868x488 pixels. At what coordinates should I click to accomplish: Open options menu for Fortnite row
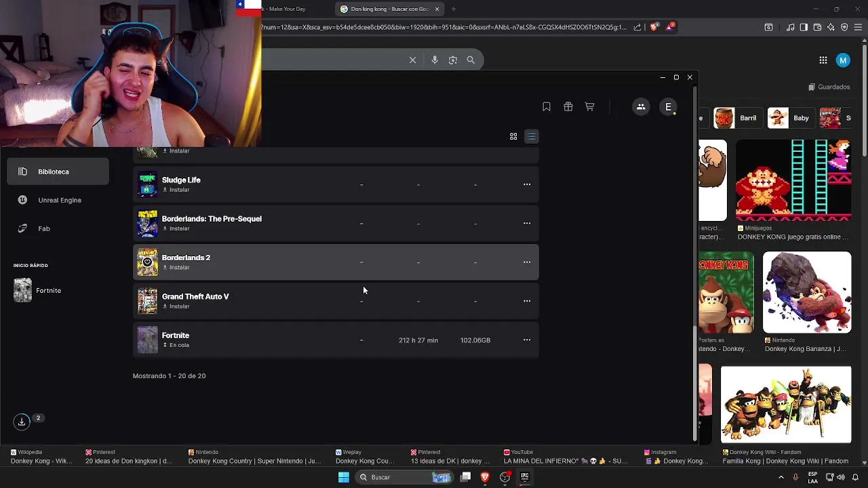tap(527, 340)
